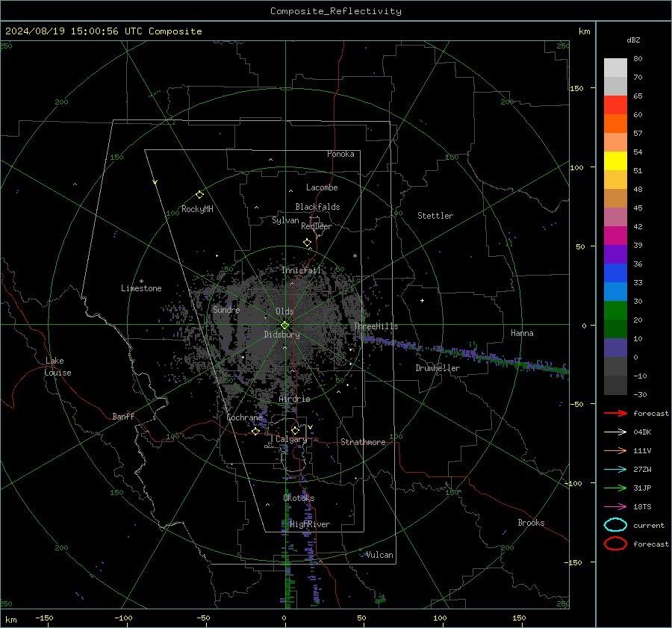Click the cyan current ellipse icon
Image resolution: width=672 pixels, height=628 pixels.
(615, 525)
